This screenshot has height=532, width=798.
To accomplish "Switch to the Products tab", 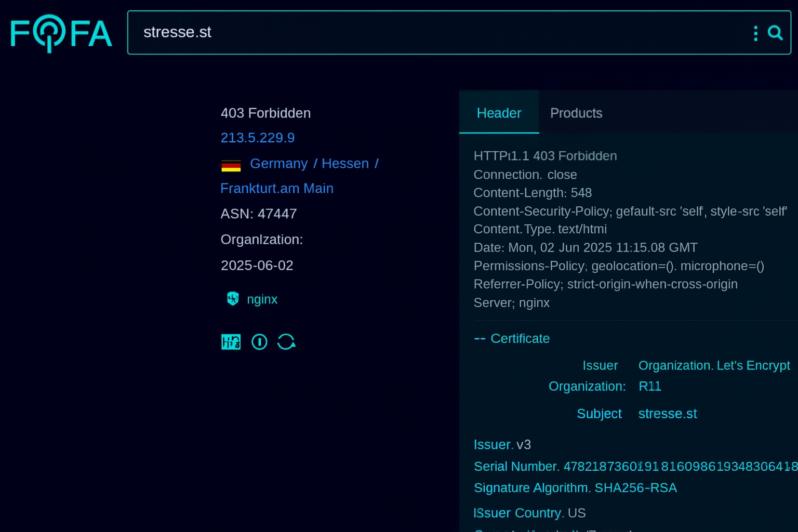I will click(576, 113).
